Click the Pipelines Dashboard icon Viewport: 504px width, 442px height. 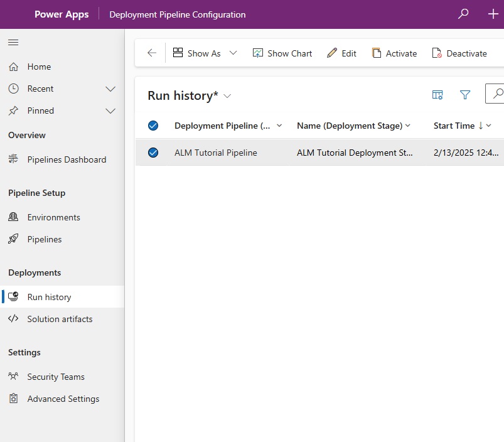(13, 159)
